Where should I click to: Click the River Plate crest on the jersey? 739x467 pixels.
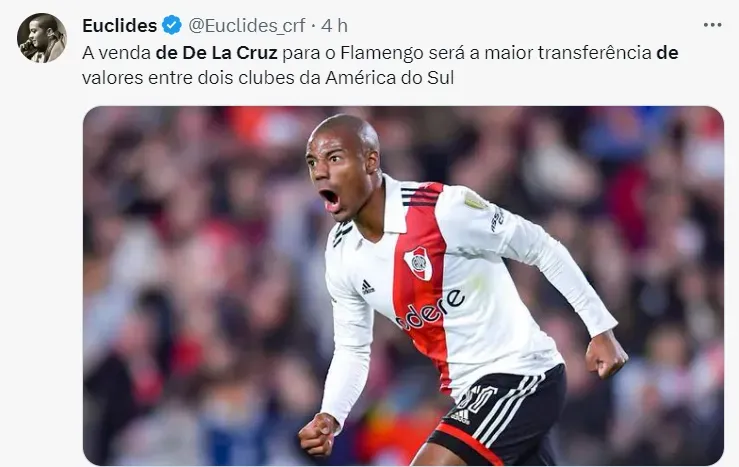(418, 263)
